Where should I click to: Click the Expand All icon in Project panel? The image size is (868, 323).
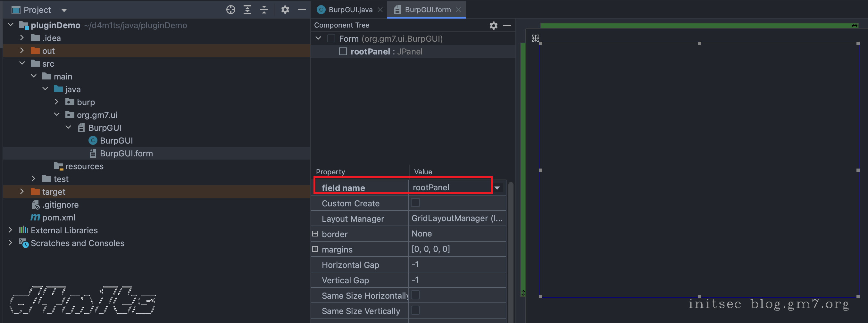(x=247, y=10)
